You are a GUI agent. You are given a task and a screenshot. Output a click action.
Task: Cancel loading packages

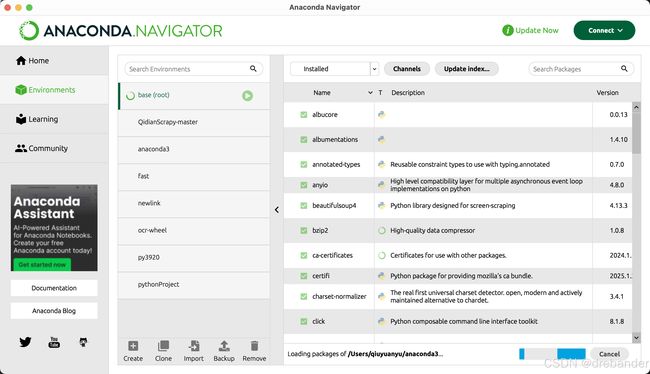tap(609, 354)
